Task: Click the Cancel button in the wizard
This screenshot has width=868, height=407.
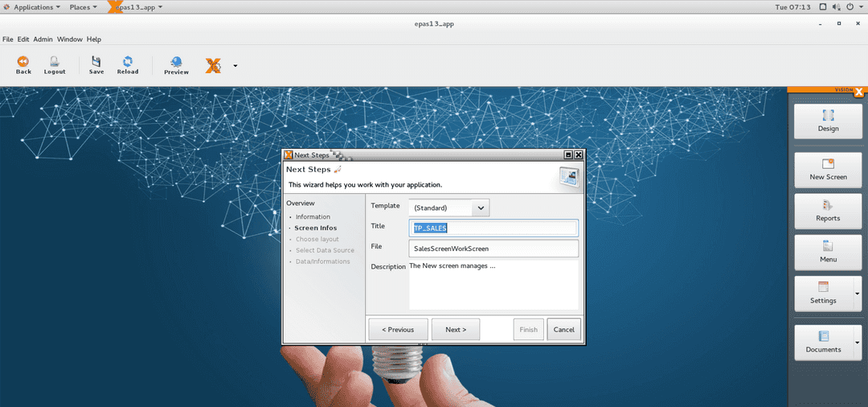Action: point(563,329)
